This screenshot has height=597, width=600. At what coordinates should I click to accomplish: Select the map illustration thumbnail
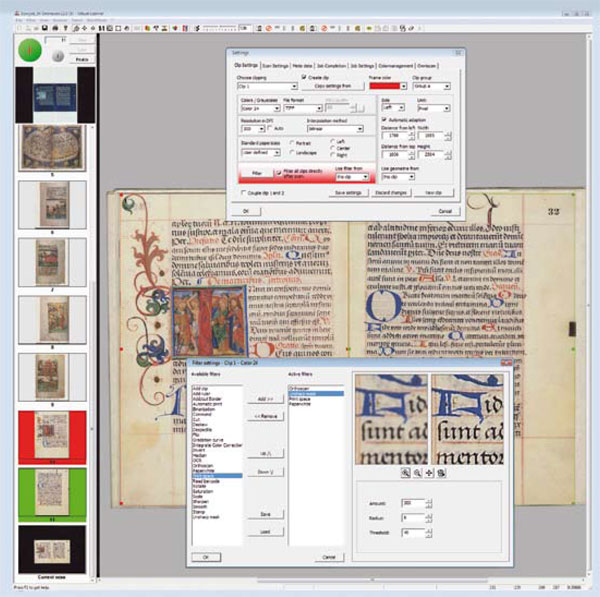52,148
